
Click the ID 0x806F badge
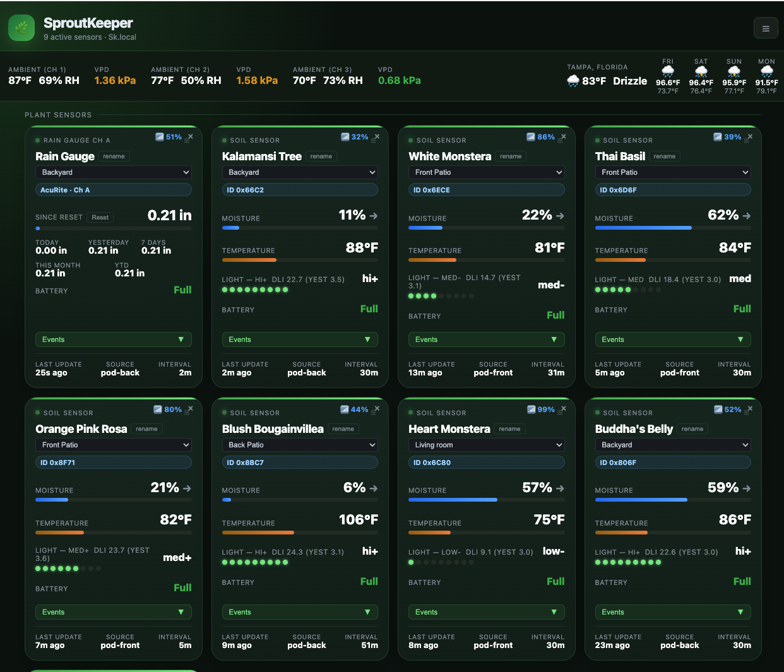673,463
